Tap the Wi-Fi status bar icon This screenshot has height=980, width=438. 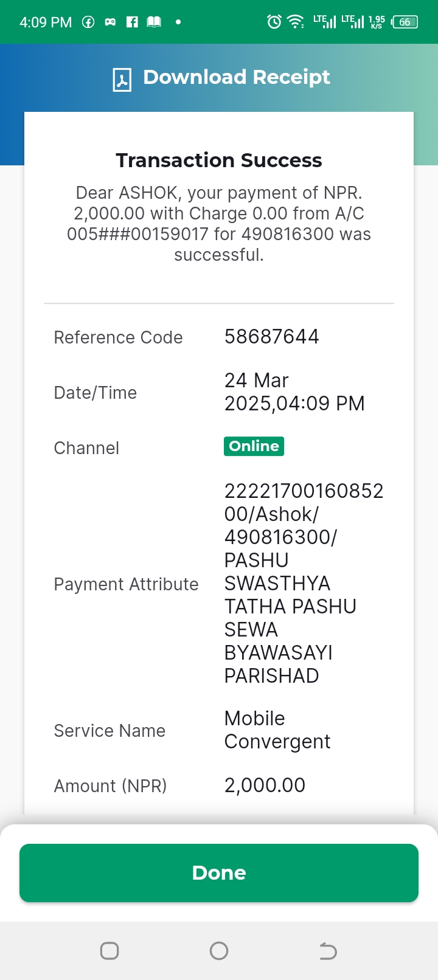[296, 22]
